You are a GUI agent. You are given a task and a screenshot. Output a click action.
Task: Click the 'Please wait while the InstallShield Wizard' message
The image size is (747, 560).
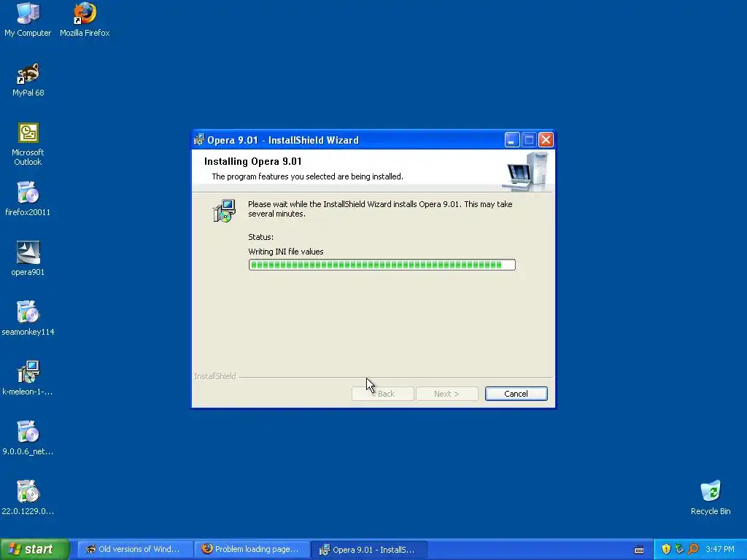[x=380, y=209]
